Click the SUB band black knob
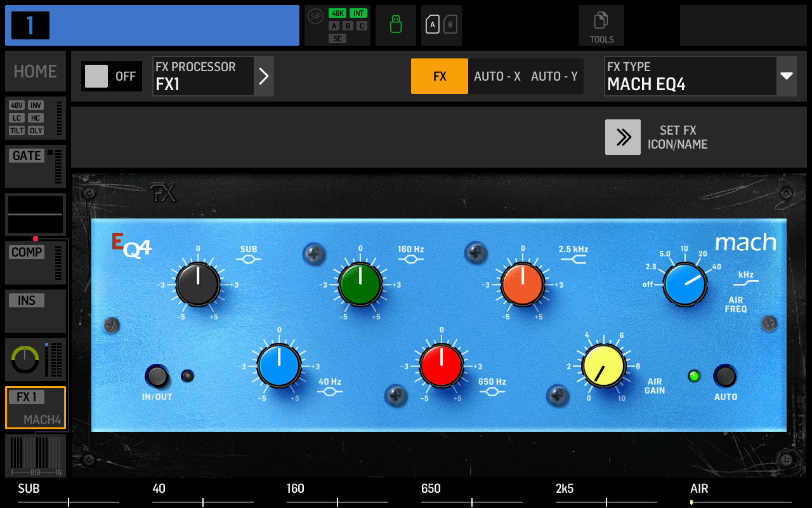This screenshot has height=508, width=812. click(198, 284)
